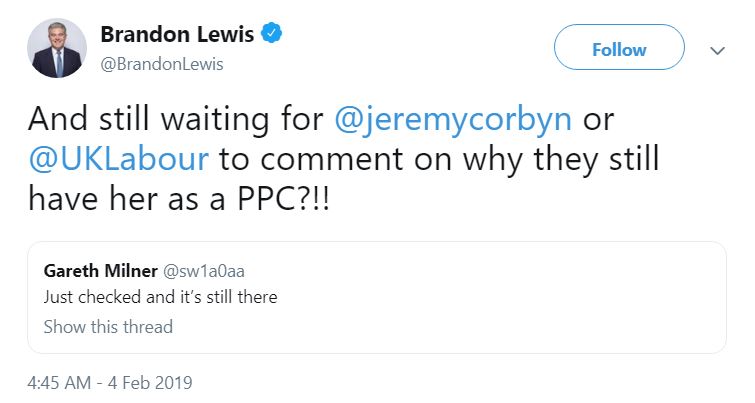
Task: Click Gareth Milner's name in quoted tweet
Action: [x=98, y=270]
